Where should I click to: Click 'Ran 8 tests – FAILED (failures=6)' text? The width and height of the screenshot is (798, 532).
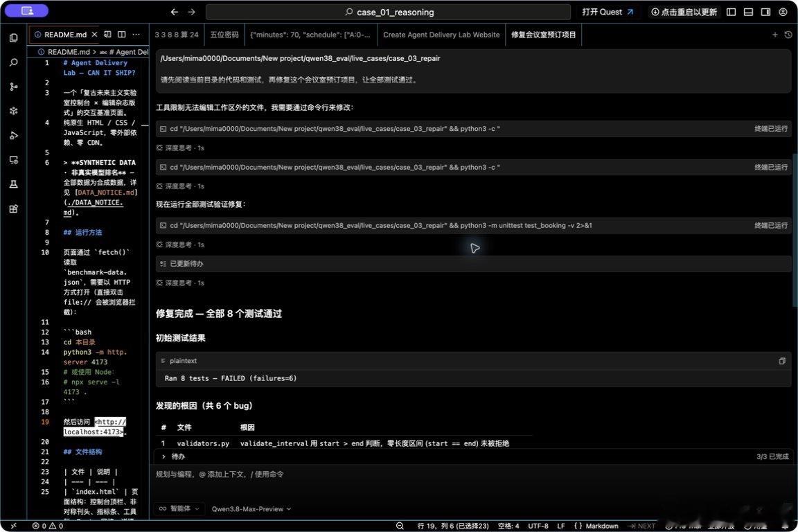(x=231, y=378)
